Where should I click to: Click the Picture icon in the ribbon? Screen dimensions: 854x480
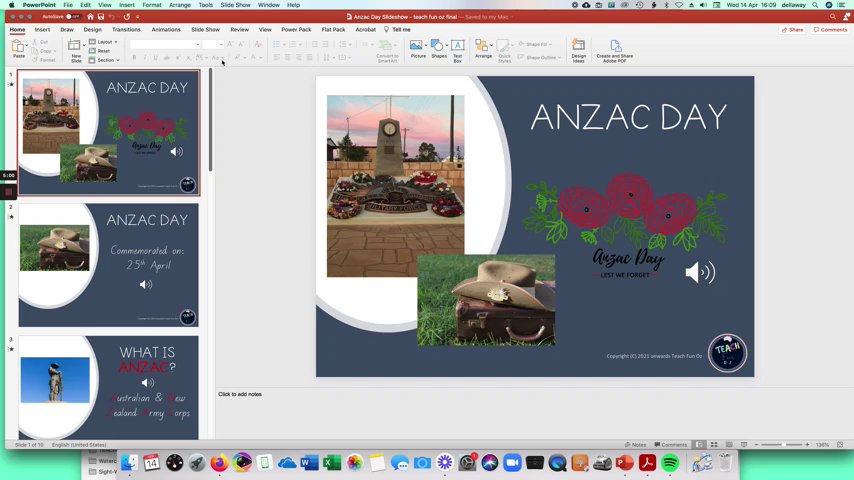[418, 47]
